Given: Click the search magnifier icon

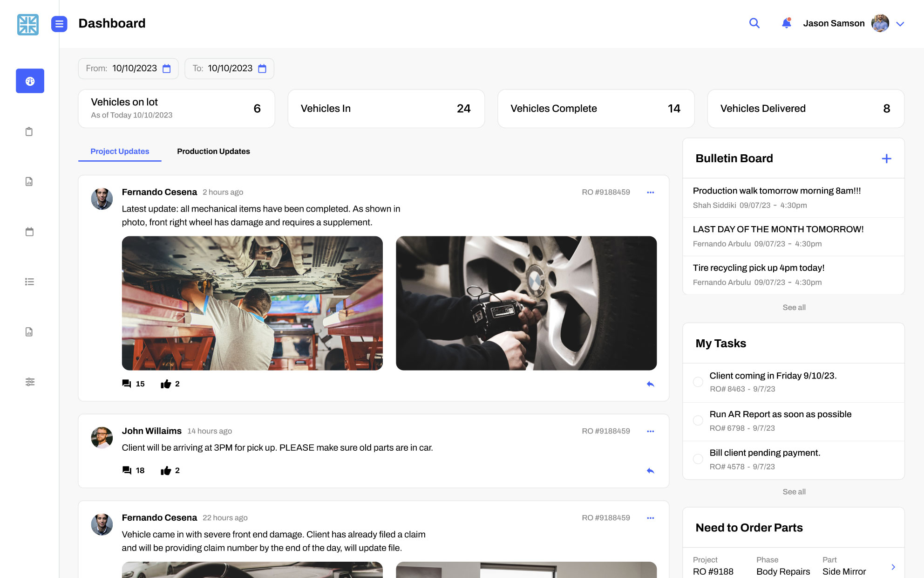Looking at the screenshot, I should [x=754, y=23].
